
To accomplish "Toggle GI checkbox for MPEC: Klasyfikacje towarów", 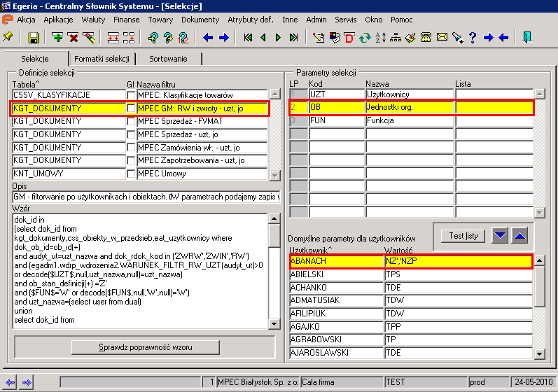I will click(x=131, y=95).
